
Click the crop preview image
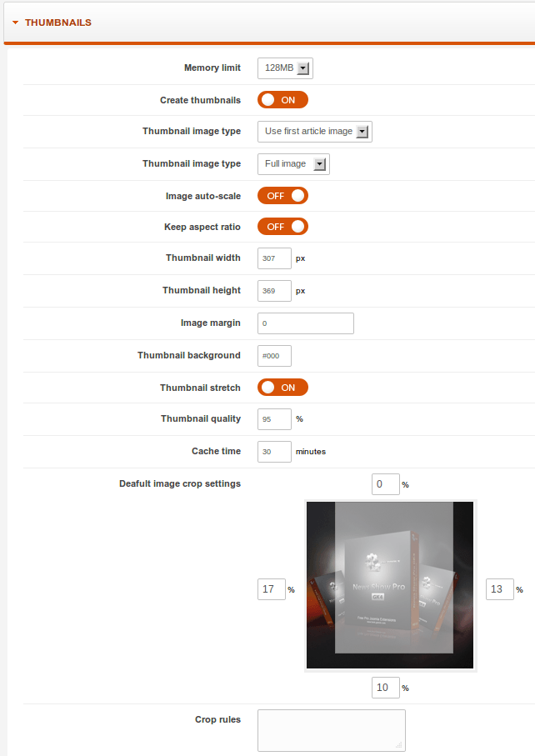(x=390, y=585)
